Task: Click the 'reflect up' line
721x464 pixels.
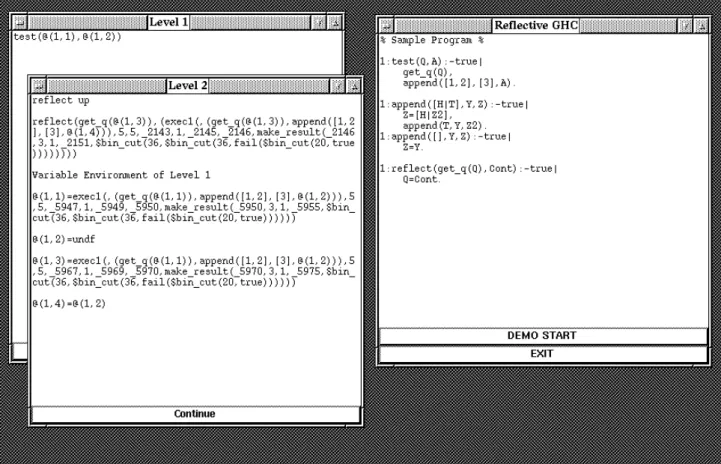Action: (61, 100)
